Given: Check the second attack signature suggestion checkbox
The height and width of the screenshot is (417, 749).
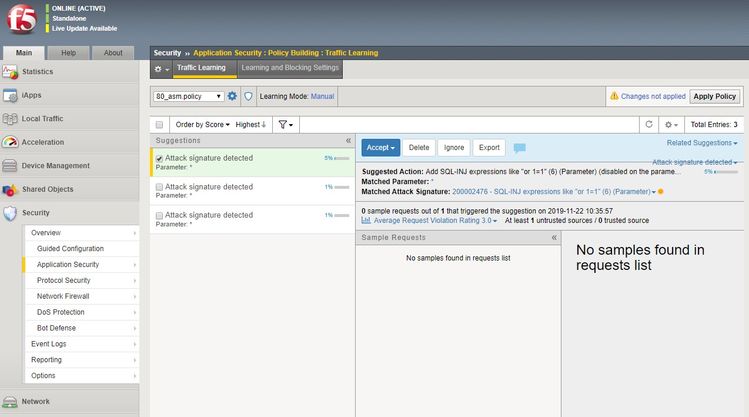Looking at the screenshot, I should [x=159, y=187].
